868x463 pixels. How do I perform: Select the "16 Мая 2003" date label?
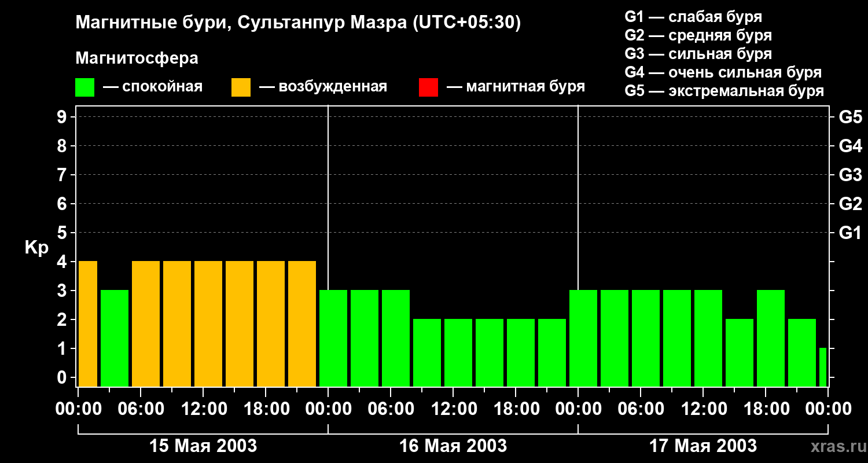453,446
